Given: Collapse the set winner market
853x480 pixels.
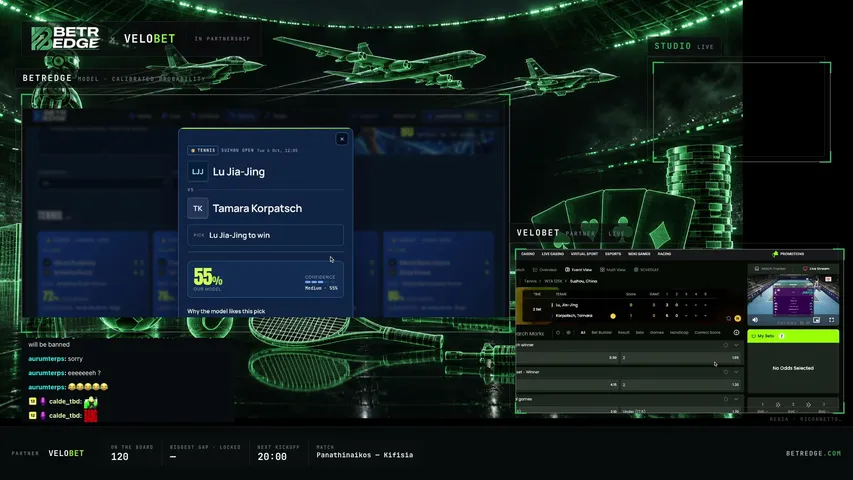Looking at the screenshot, I should pyautogui.click(x=736, y=372).
